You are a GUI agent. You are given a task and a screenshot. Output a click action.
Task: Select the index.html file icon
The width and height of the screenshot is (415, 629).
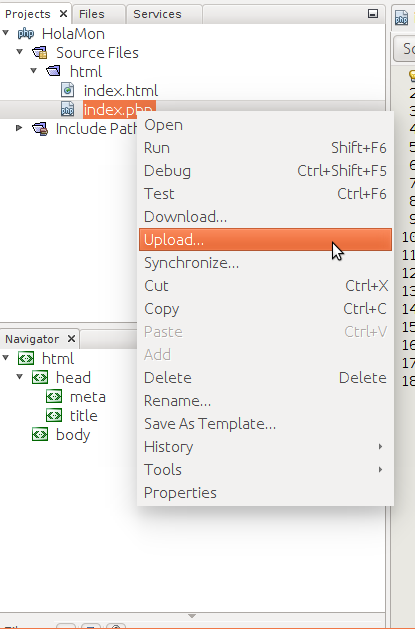click(67, 90)
